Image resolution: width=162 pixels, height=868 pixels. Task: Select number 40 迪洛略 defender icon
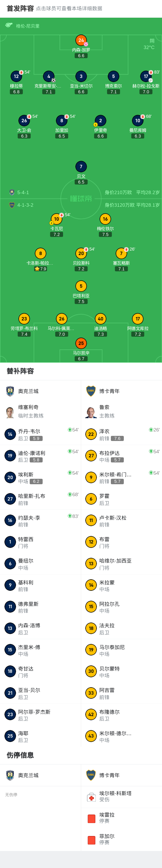tap(101, 319)
